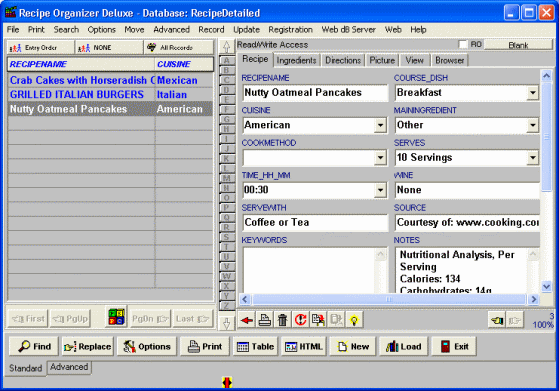Click the Print button in bottom toolbar
The image size is (559, 391).
205,346
